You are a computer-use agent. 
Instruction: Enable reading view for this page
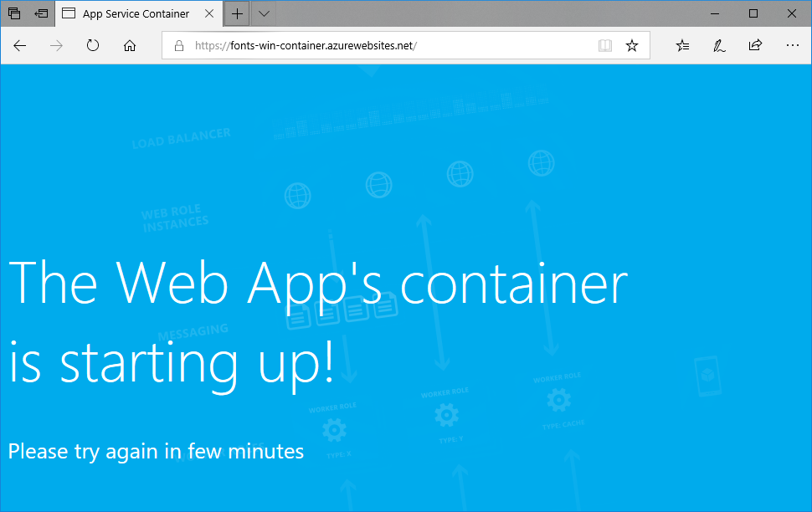[x=604, y=46]
